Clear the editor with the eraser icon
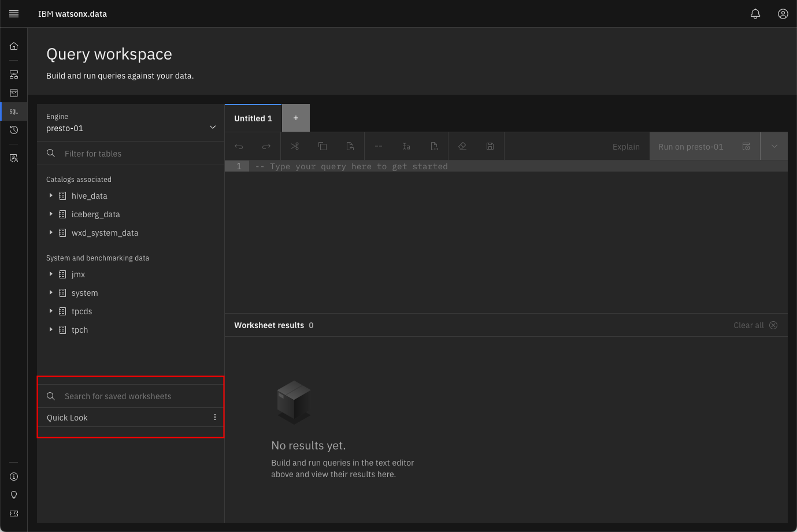 (x=462, y=147)
